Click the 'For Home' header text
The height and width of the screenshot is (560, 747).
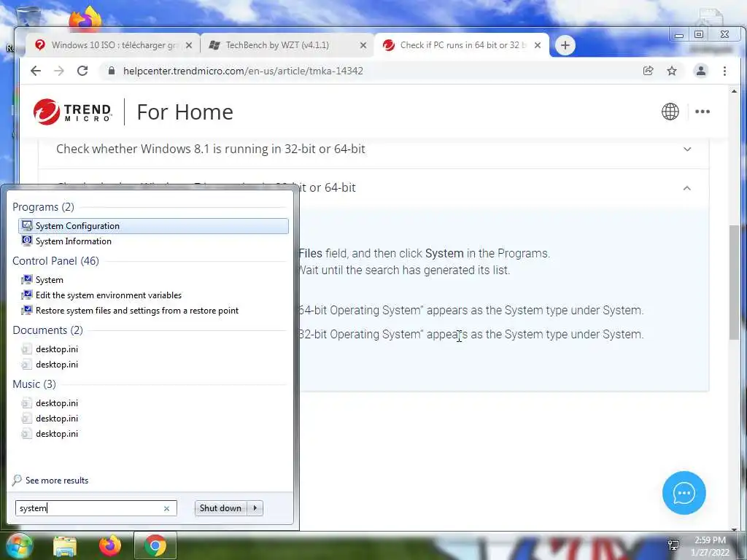(x=185, y=112)
